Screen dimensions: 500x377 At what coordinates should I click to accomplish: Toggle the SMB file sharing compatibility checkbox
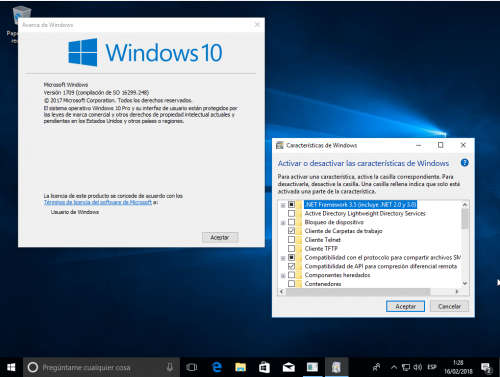pyautogui.click(x=291, y=257)
